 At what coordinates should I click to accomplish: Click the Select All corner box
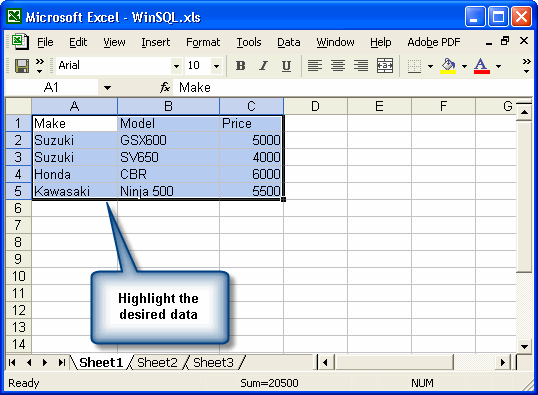[19, 106]
